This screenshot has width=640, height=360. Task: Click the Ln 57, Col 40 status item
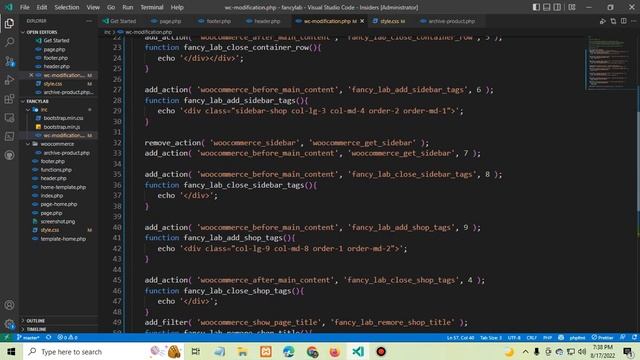pyautogui.click(x=460, y=338)
